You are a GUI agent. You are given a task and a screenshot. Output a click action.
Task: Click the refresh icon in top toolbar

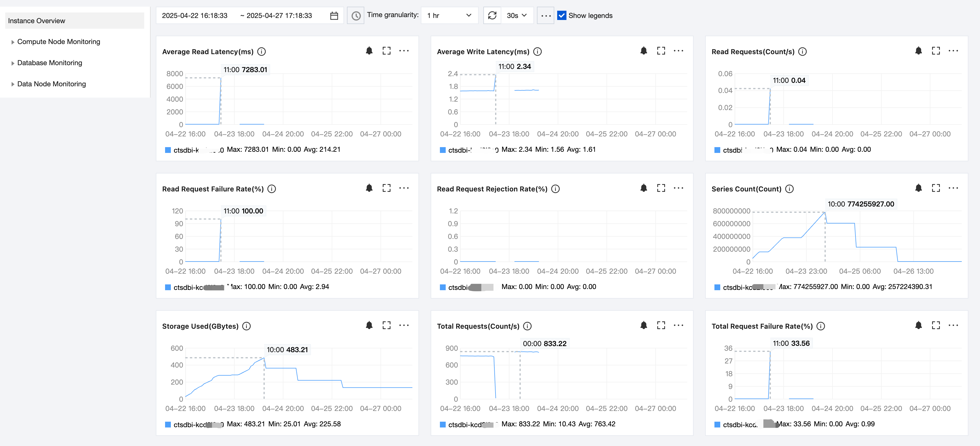click(x=492, y=16)
